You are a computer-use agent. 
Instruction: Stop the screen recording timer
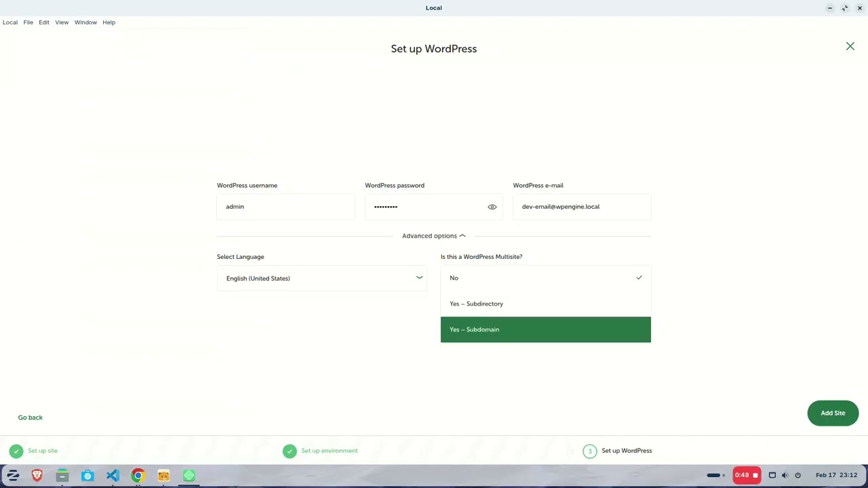(747, 475)
